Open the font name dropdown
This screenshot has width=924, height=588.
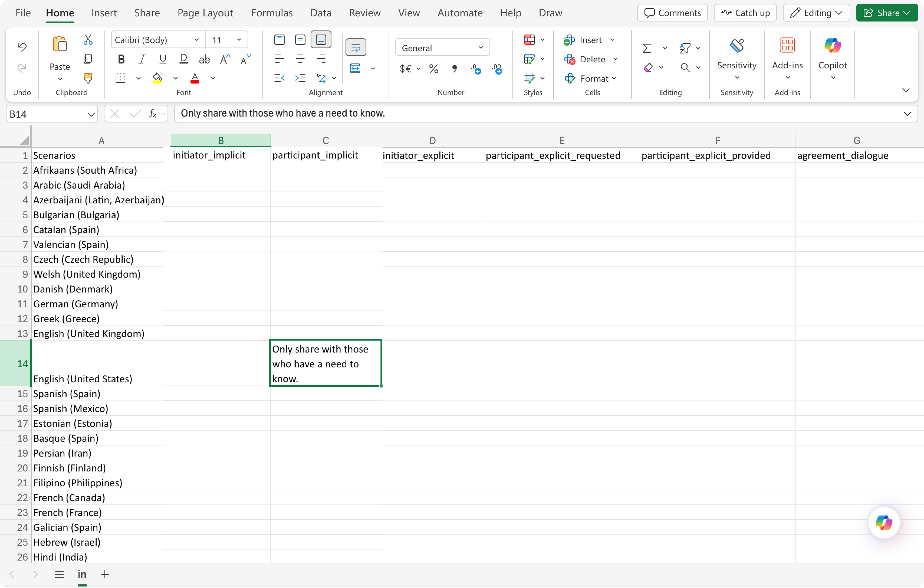[196, 40]
